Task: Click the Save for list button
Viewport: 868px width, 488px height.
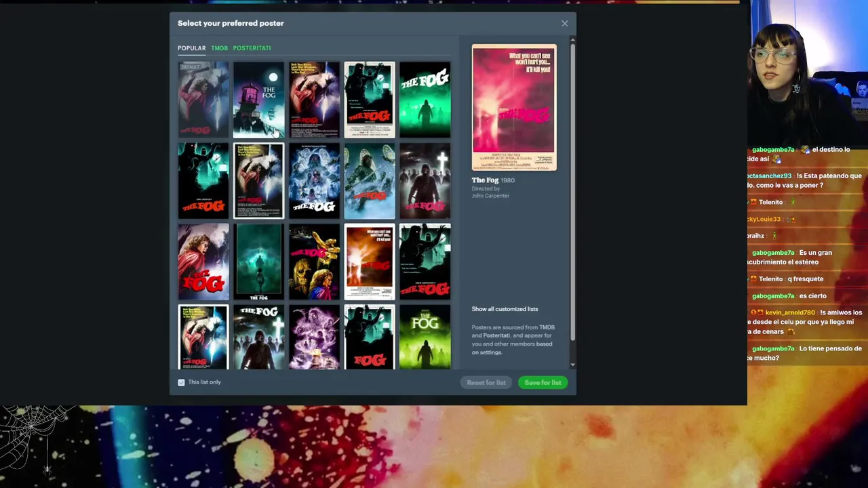Action: pos(542,382)
